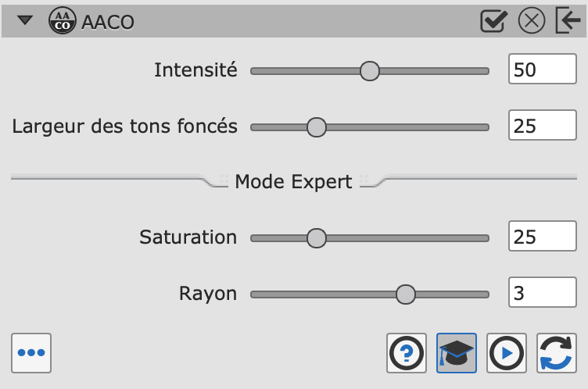Collapse the AACO panel disclosure triangle
Viewport: 588px width, 389px height.
tap(25, 20)
